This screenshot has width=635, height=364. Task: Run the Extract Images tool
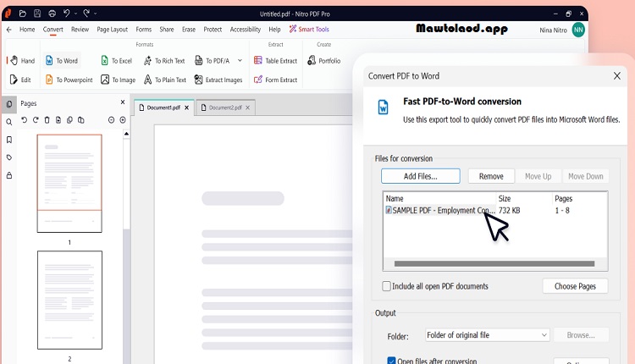(218, 80)
